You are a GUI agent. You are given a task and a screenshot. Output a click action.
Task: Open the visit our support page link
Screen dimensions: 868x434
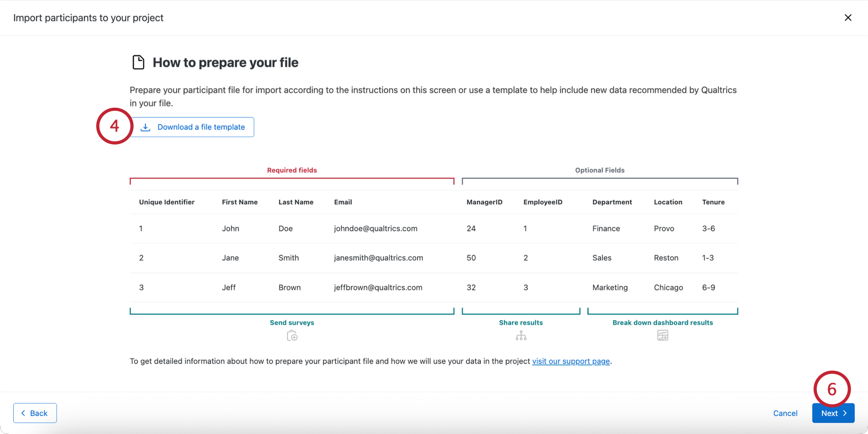click(x=571, y=361)
